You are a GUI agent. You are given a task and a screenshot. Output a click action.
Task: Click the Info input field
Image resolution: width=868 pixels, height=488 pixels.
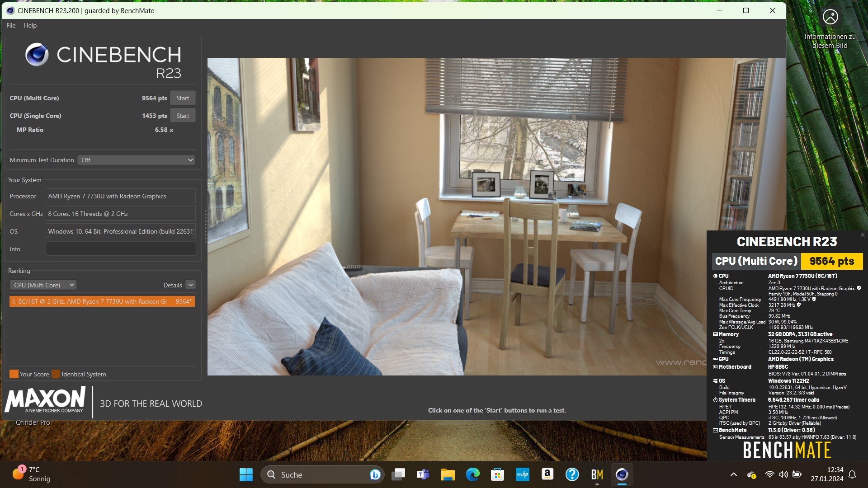coord(121,249)
